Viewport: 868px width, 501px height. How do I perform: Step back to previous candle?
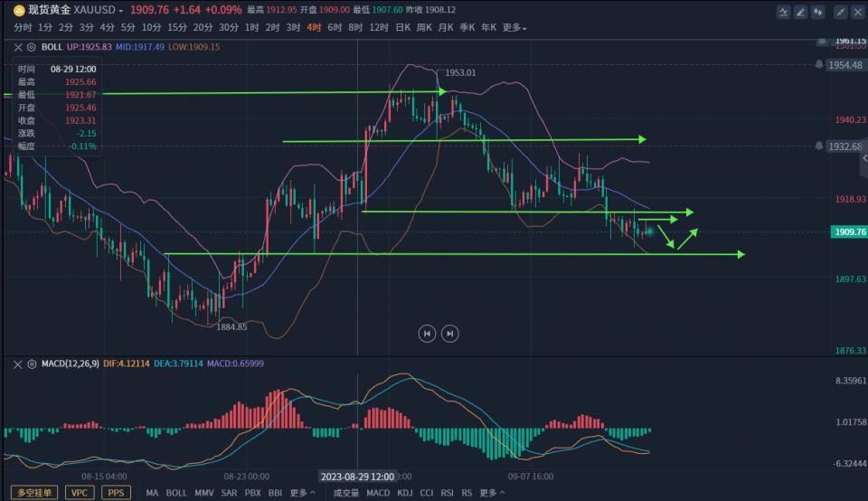pos(427,334)
